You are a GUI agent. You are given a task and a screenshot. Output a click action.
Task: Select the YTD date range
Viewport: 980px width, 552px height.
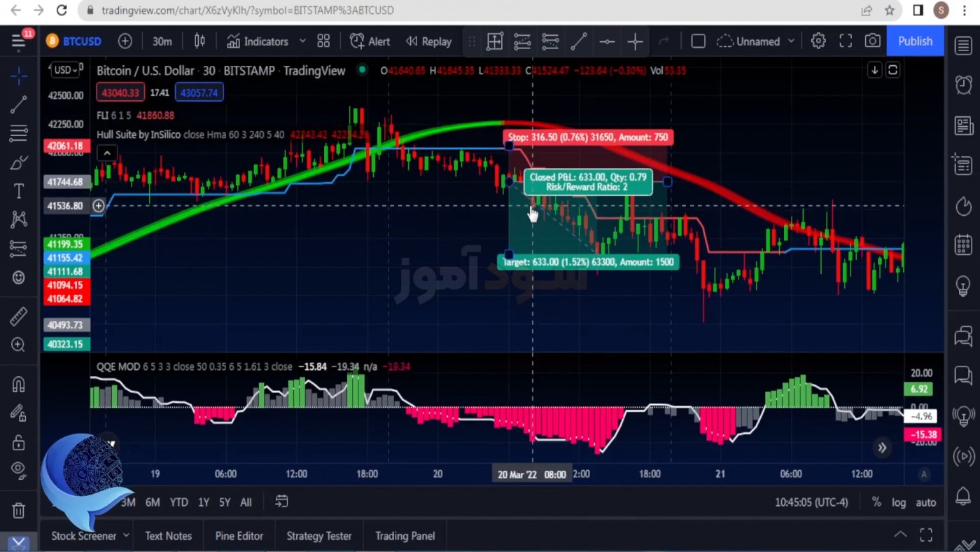[x=178, y=502]
